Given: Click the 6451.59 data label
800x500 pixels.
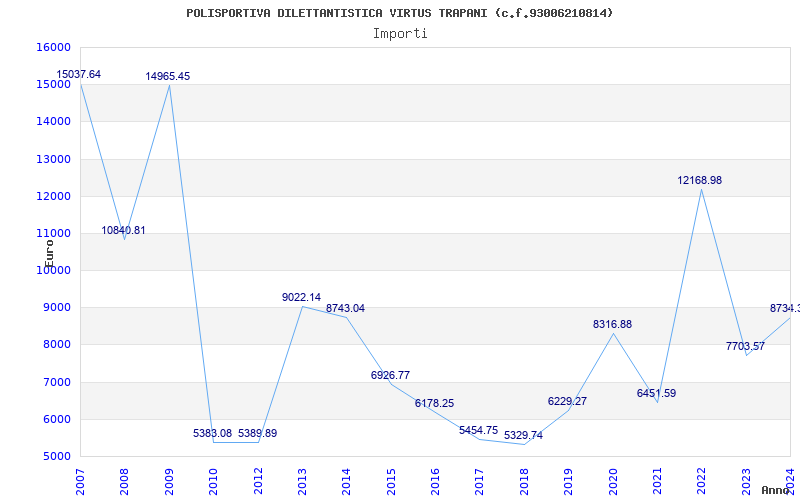Looking at the screenshot, I should [x=657, y=394].
